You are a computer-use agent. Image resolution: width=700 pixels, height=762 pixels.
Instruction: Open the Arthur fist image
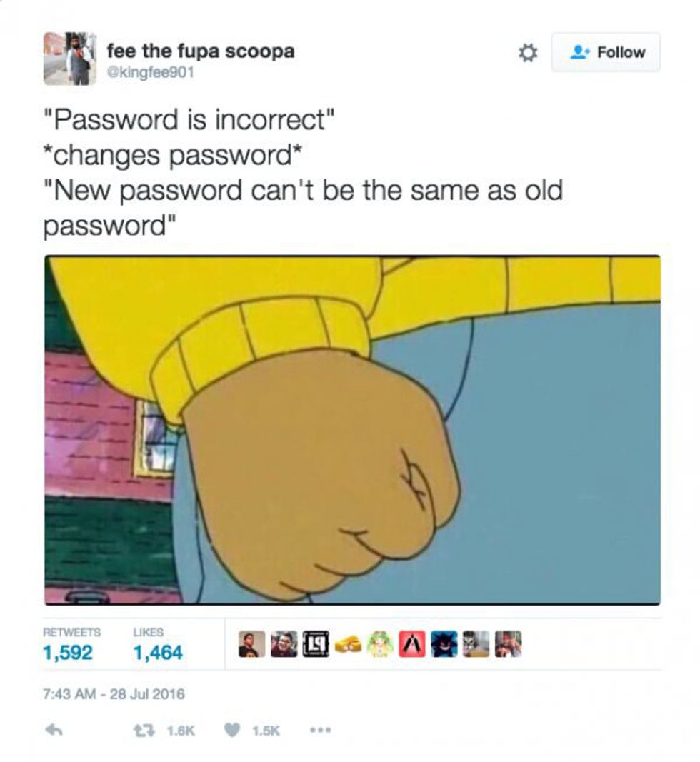352,430
